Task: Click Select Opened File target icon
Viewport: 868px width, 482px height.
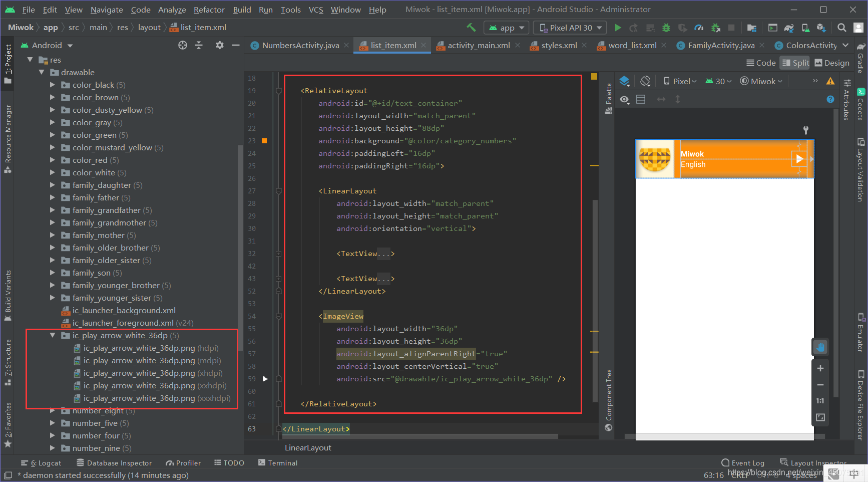Action: point(183,45)
